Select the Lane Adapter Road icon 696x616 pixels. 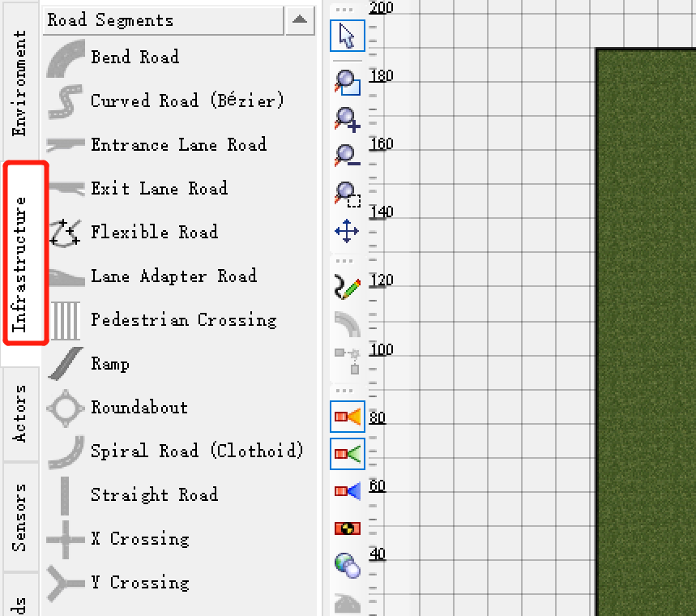pyautogui.click(x=66, y=277)
